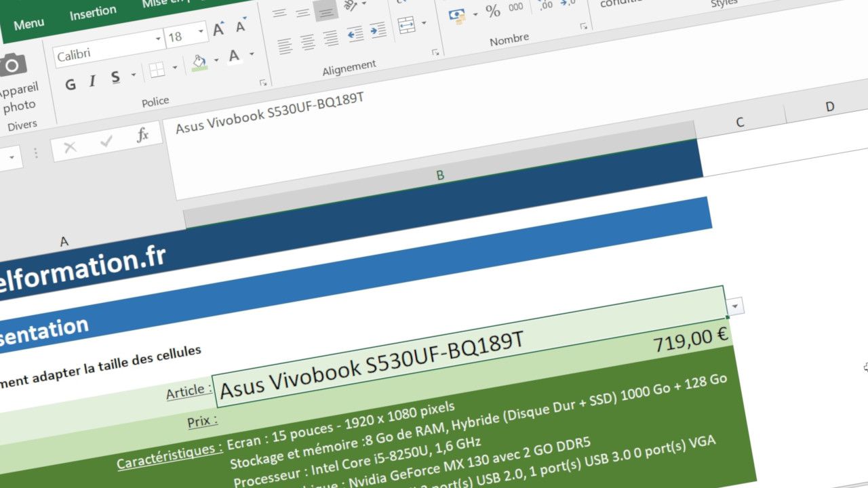Toggle the highlighted bottom align button
Screen dimensions: 868x488
pyautogui.click(x=326, y=9)
